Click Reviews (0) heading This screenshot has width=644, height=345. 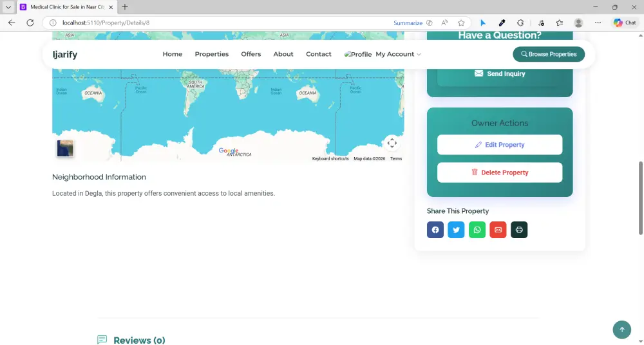coord(139,340)
